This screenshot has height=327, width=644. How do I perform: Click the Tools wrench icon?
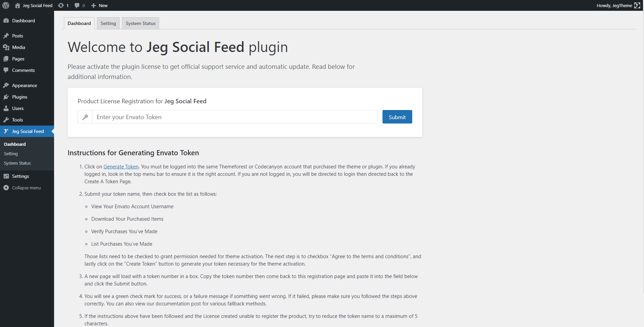6,120
